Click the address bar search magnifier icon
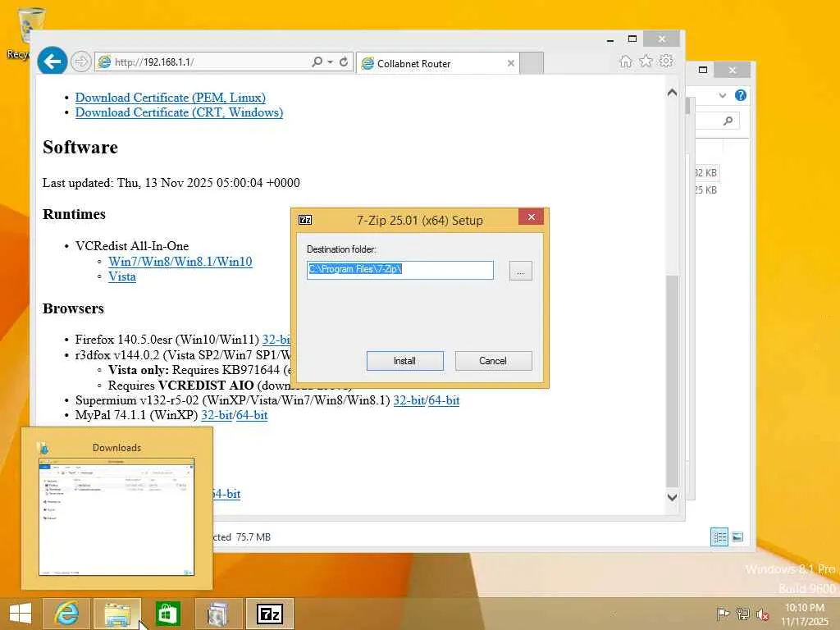This screenshot has height=630, width=840. pyautogui.click(x=317, y=62)
